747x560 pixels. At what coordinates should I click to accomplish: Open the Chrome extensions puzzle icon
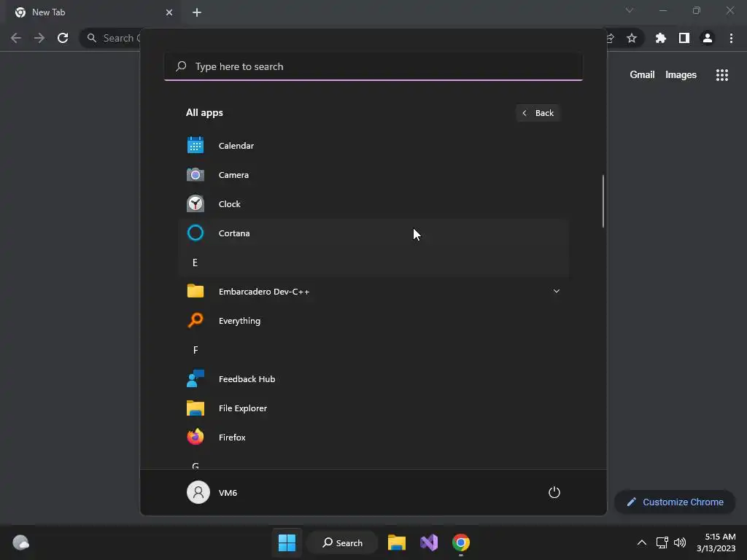coord(661,38)
